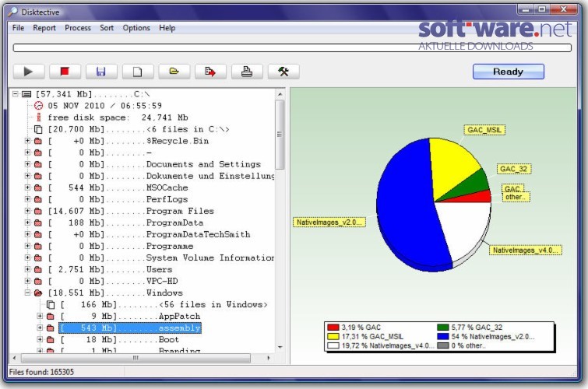The width and height of the screenshot is (588, 389).
Task: Expand the MSOCache folder node
Action: (27, 187)
